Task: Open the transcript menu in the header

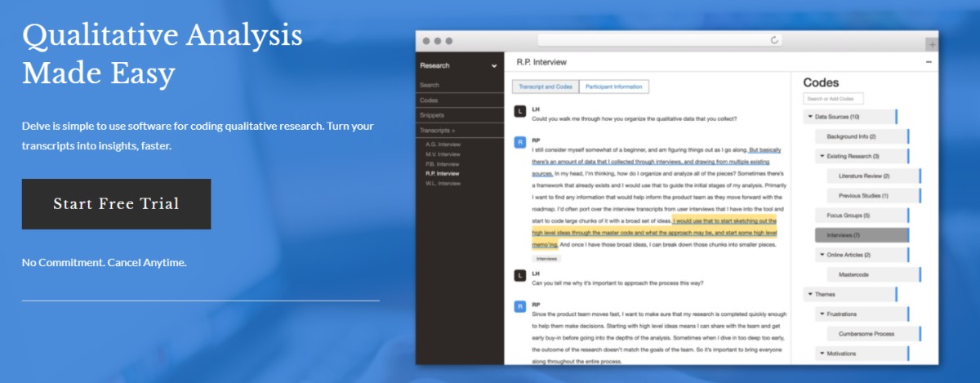Action: tap(929, 63)
